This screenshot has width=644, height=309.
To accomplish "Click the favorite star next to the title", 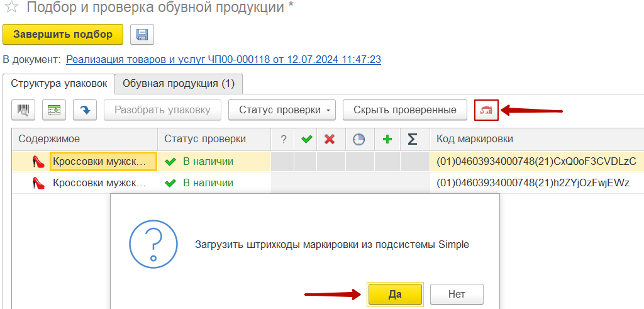I will coord(11,9).
